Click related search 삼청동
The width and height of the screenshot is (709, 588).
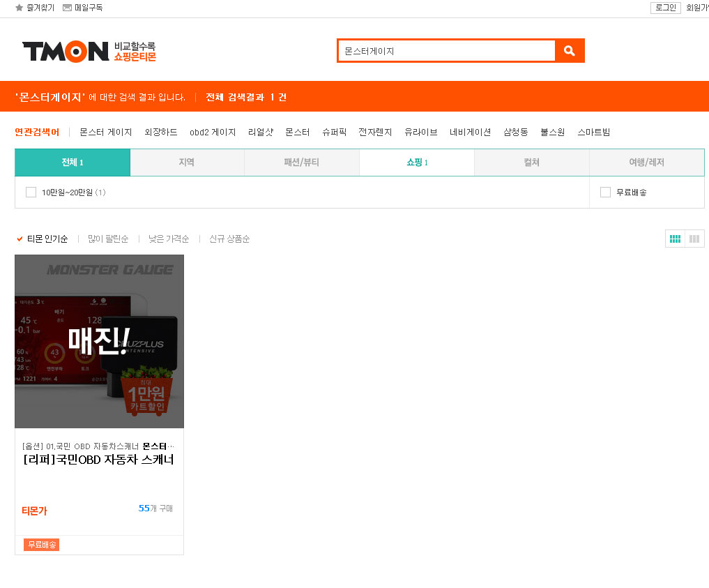[x=516, y=132]
